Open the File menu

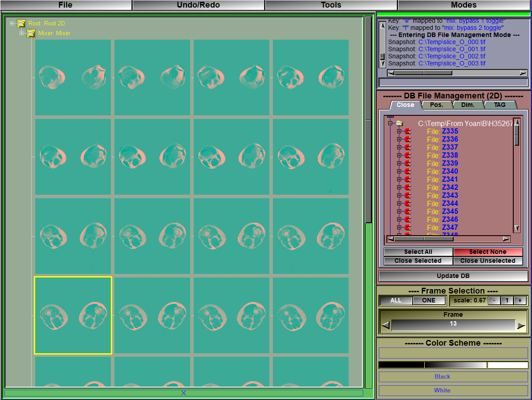(x=65, y=5)
